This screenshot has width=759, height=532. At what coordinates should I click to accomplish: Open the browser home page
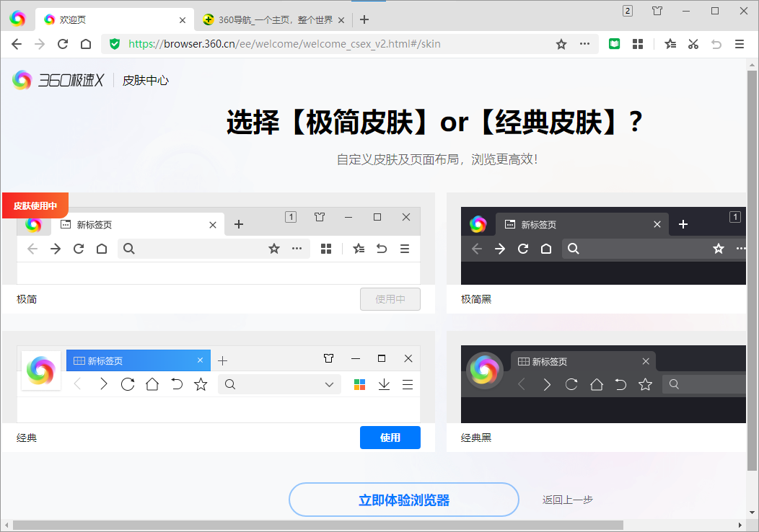point(86,44)
